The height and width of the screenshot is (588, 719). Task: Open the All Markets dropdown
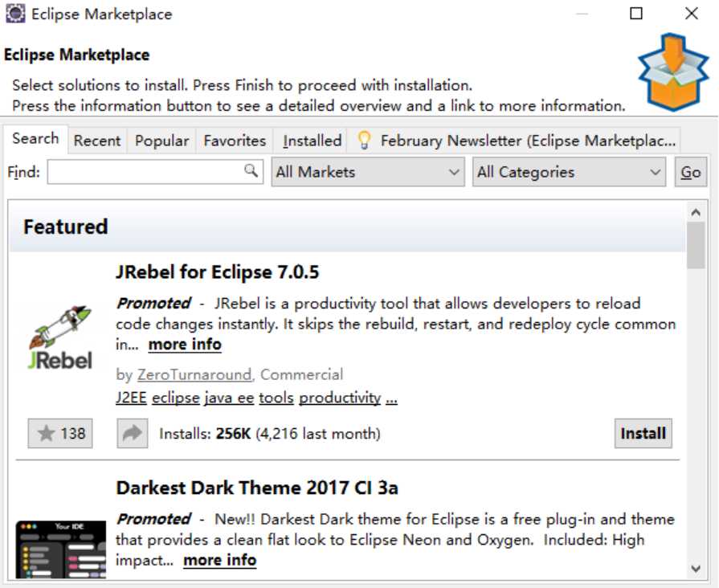368,172
